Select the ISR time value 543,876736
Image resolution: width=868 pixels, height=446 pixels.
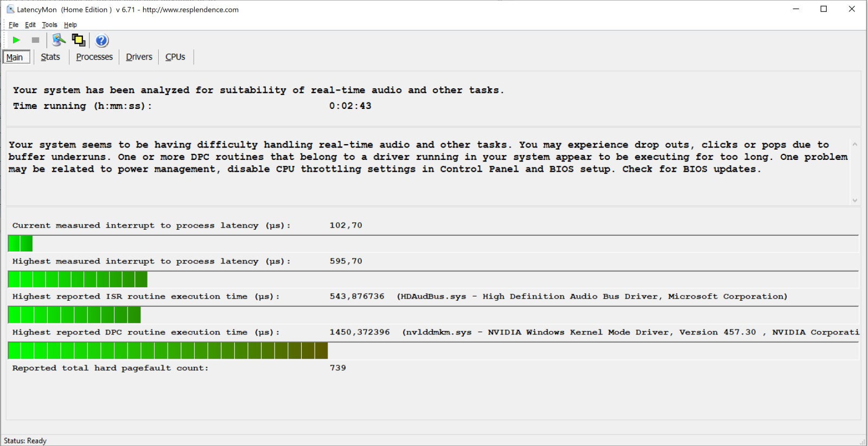click(357, 296)
